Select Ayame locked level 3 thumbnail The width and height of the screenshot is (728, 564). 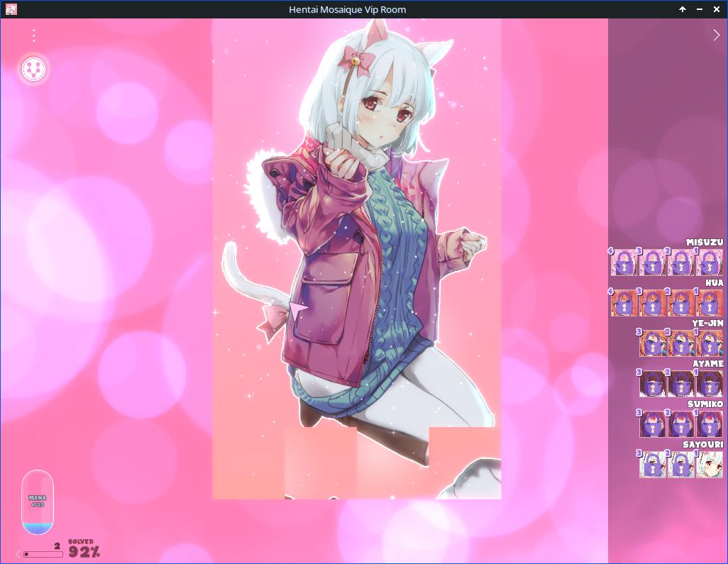click(x=652, y=383)
